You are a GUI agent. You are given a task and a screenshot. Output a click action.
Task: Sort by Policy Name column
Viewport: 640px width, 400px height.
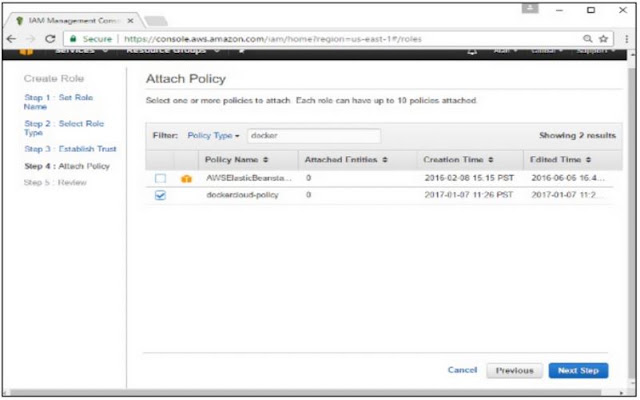coord(236,160)
